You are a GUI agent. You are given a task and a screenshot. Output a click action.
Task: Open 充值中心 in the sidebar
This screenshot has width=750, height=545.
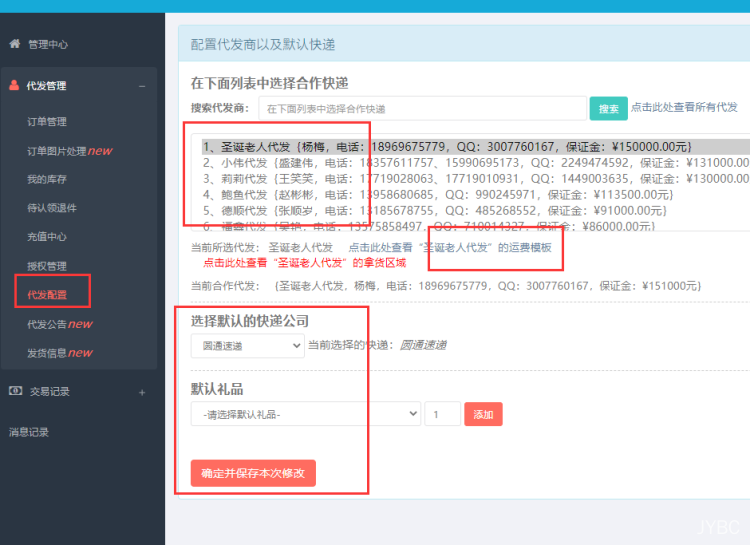coord(47,237)
